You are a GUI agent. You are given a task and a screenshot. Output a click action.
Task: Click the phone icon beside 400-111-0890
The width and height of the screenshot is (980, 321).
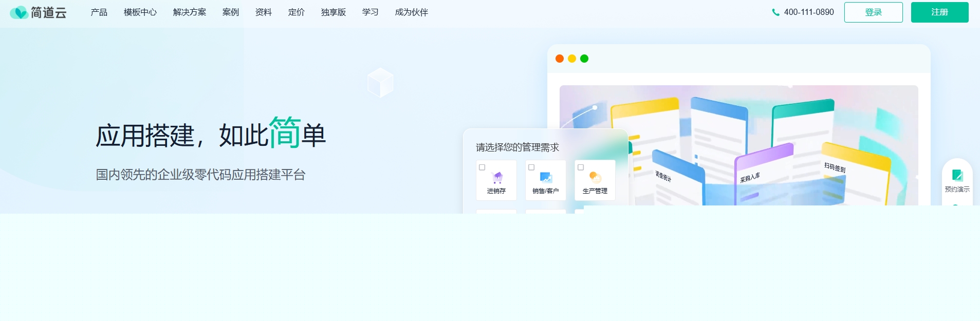[x=776, y=12]
